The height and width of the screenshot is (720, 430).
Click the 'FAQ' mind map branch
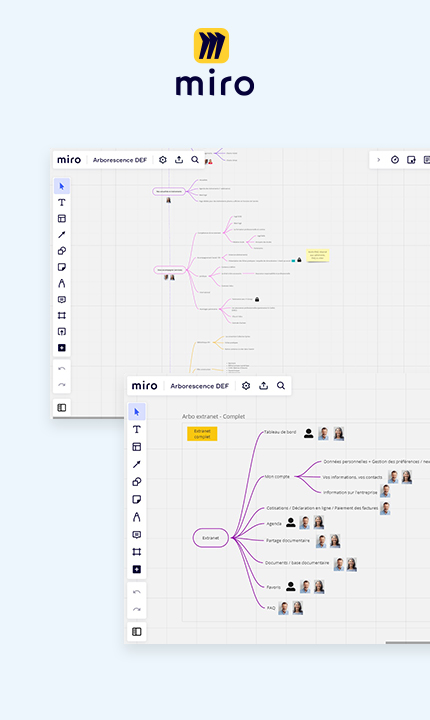coord(271,608)
